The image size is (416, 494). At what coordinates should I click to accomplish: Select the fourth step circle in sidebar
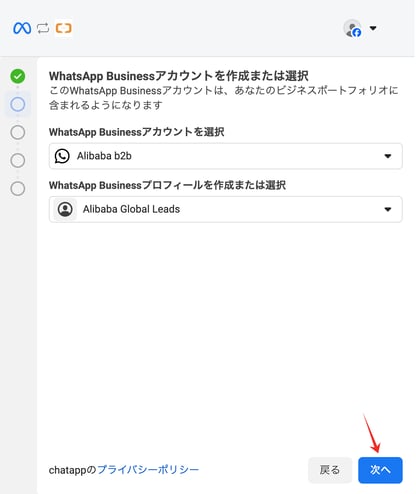[18, 160]
